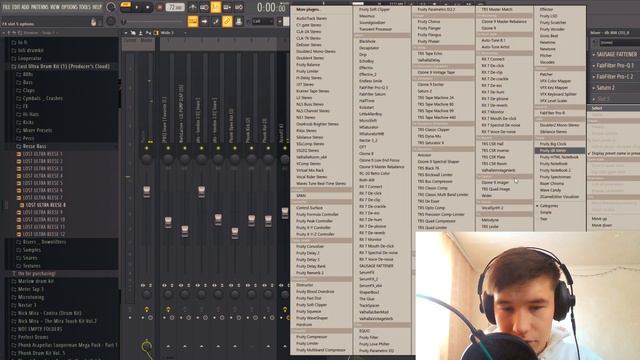Mute the Master mixer track LED
This screenshot has width=640, height=360.
[147, 148]
